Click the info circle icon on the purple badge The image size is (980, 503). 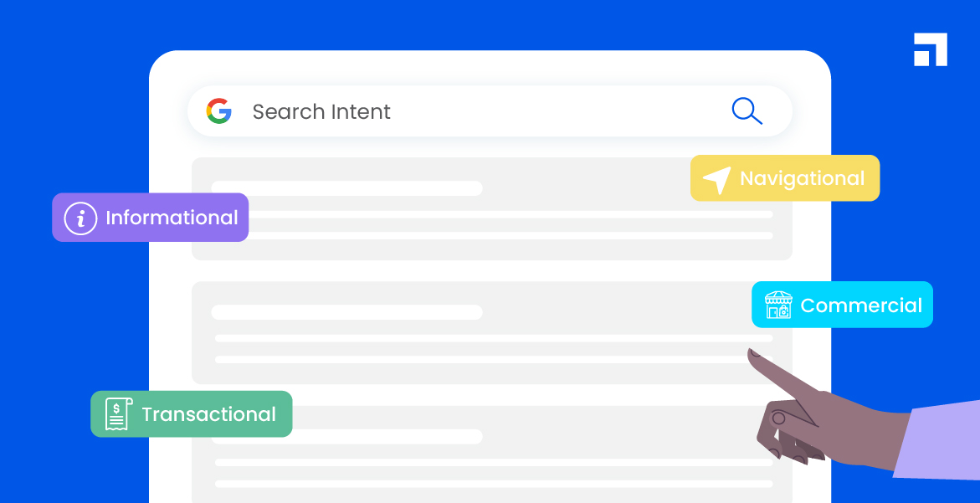point(80,218)
